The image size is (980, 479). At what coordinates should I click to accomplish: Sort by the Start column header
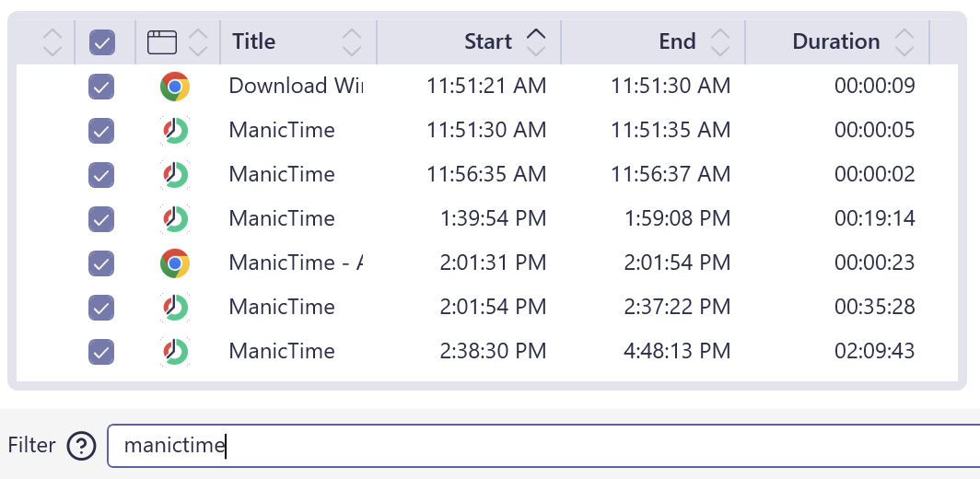[x=488, y=41]
